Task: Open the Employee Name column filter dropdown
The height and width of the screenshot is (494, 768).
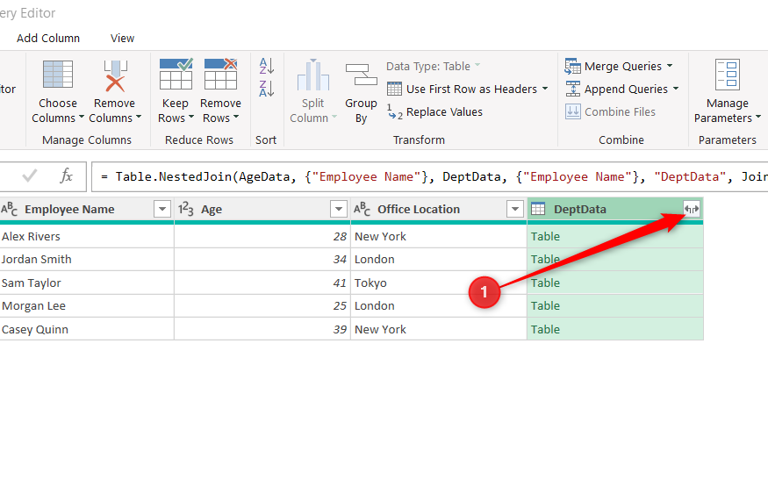Action: point(162,209)
